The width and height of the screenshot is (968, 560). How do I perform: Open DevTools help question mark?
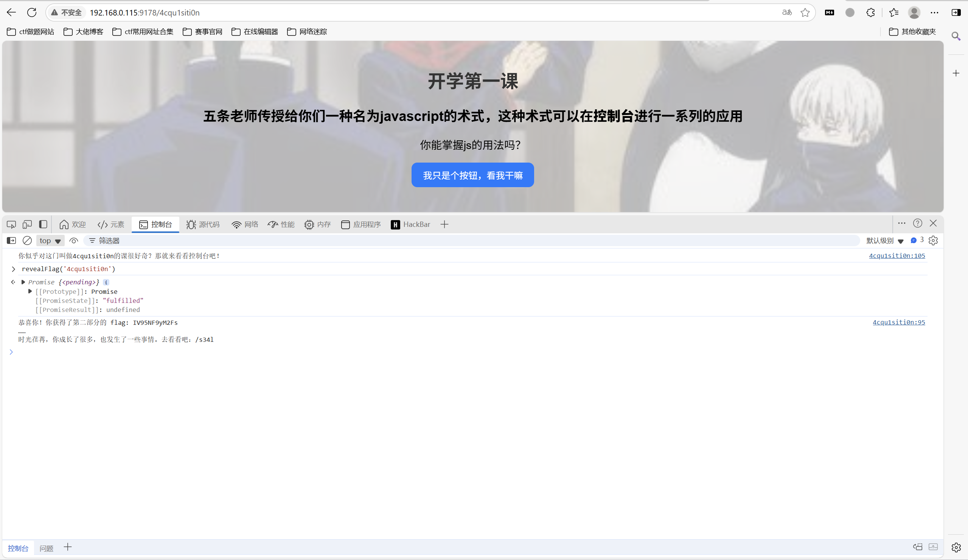pos(917,223)
